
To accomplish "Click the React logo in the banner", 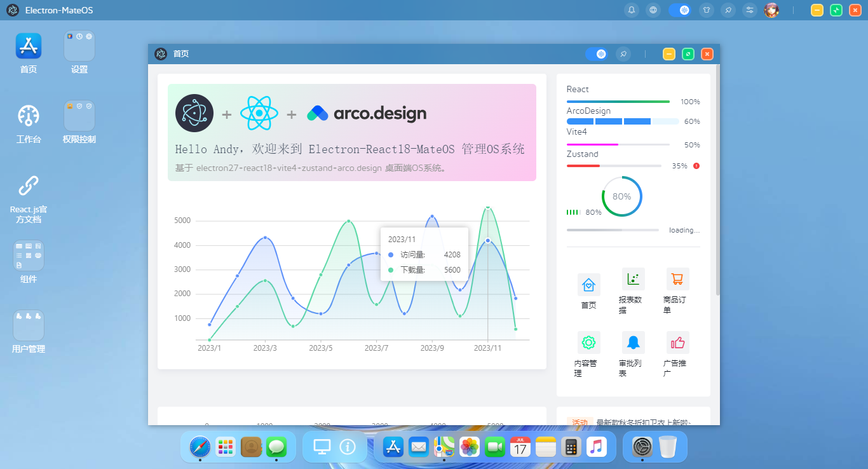I will coord(259,114).
